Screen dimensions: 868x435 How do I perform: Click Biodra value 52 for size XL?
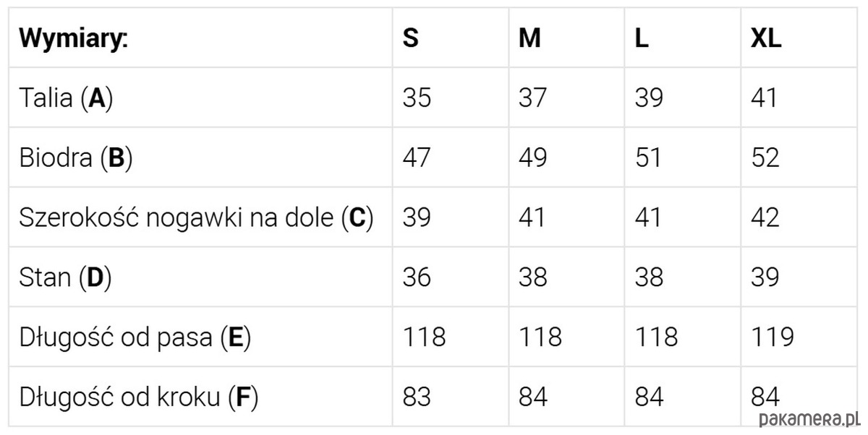[x=765, y=158]
